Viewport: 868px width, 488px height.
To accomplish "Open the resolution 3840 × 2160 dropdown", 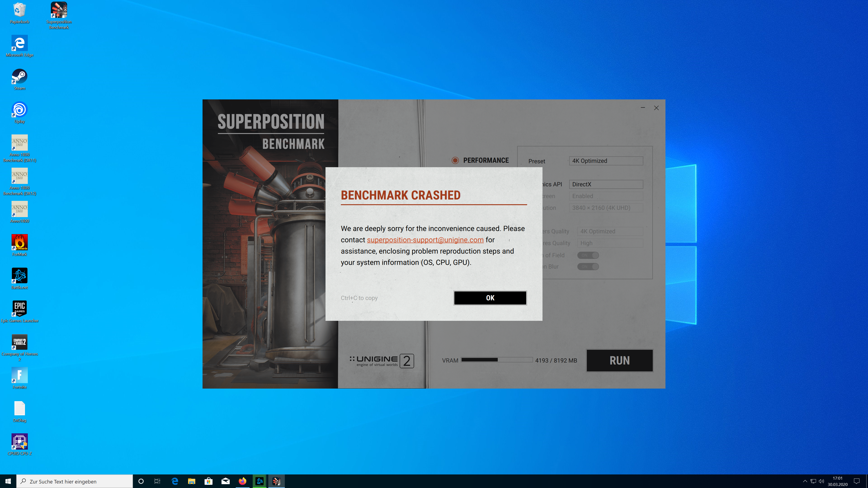I will pyautogui.click(x=606, y=208).
